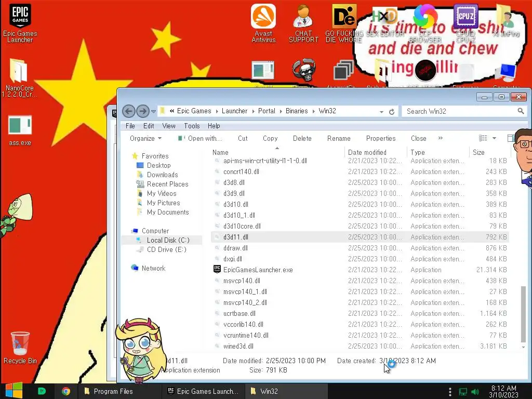Click the network icon in system tray

click(x=463, y=392)
